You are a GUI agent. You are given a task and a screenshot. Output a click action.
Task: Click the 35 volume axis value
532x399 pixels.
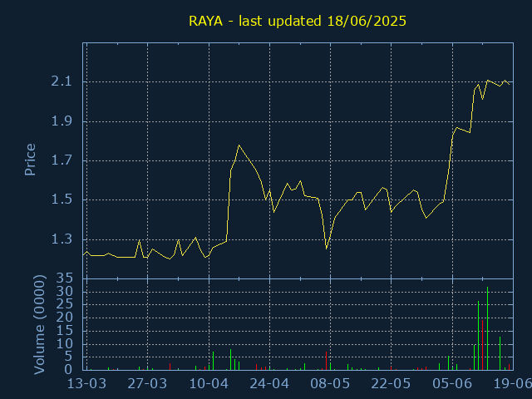65,279
